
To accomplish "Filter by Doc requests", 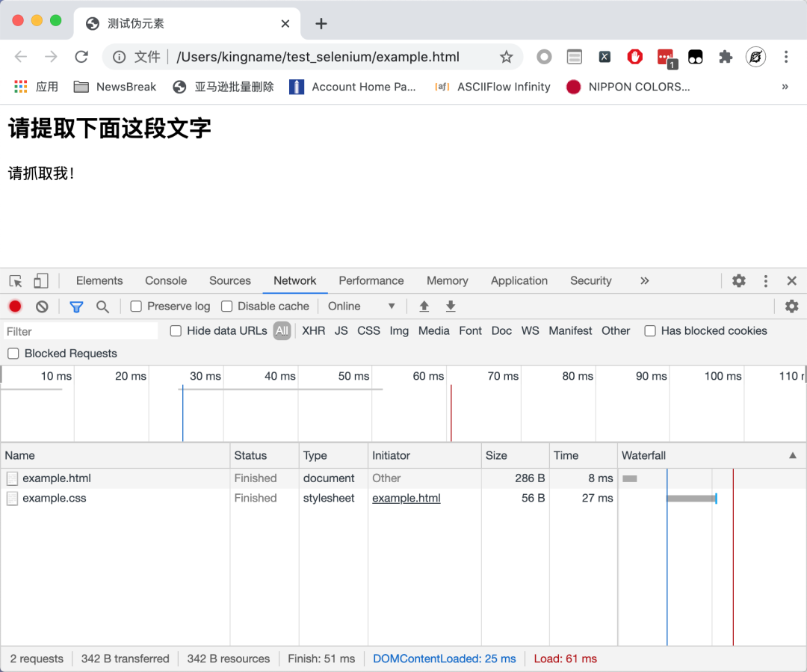I will [501, 330].
